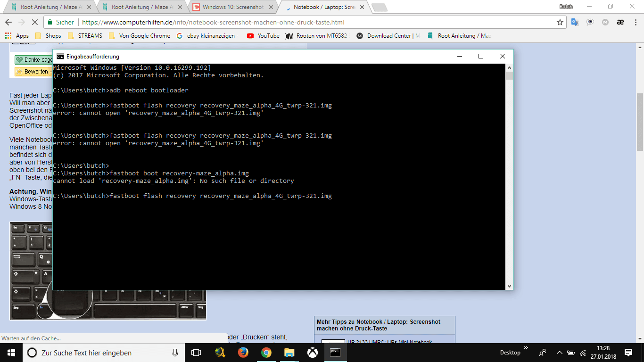The image size is (644, 362).
Task: Open the Xbox app from the taskbar
Action: [312, 353]
